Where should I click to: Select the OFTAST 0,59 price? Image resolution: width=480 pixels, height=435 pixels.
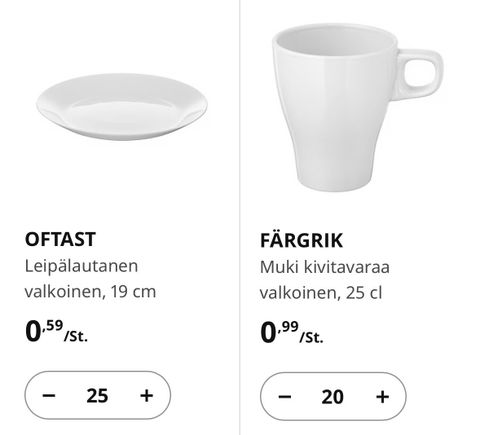point(44,330)
